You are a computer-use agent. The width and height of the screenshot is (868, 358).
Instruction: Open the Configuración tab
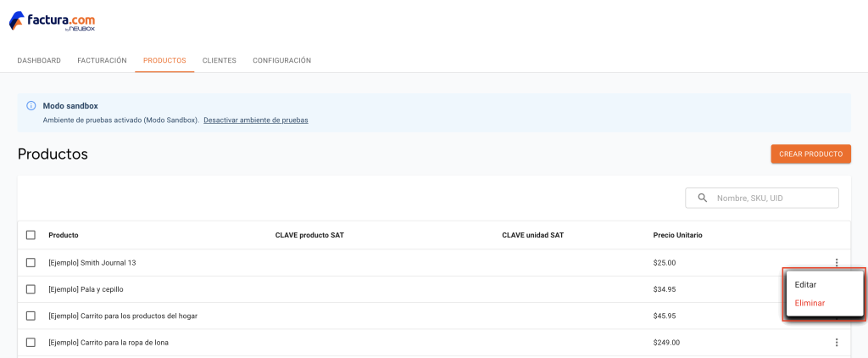281,60
